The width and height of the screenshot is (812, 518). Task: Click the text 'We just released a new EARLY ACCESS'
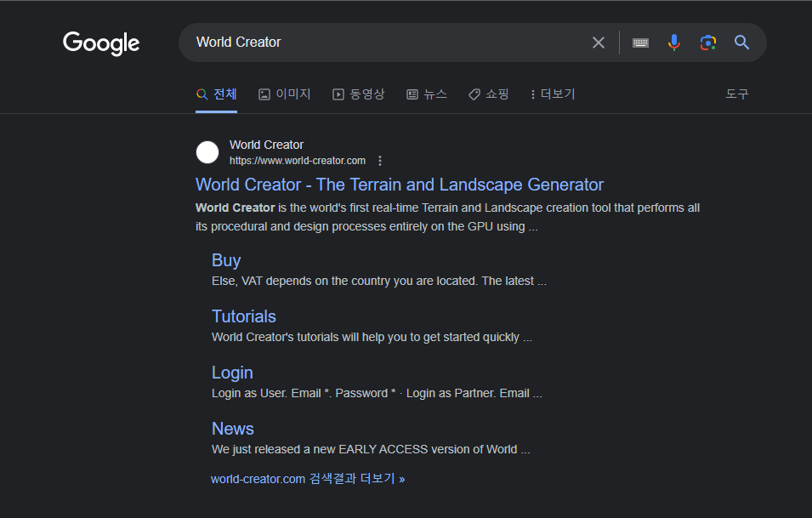370,450
